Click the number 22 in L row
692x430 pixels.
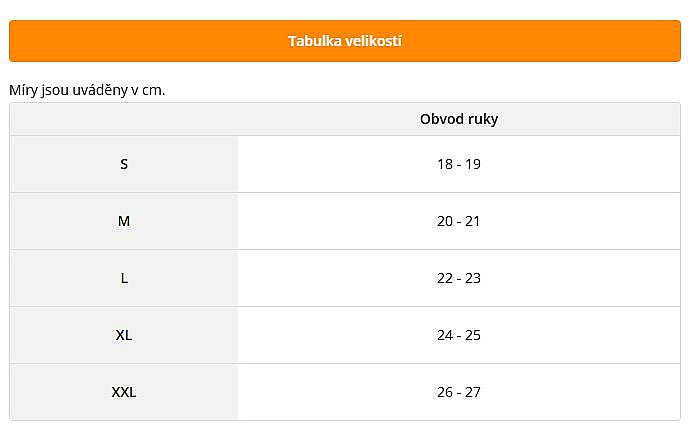click(445, 278)
